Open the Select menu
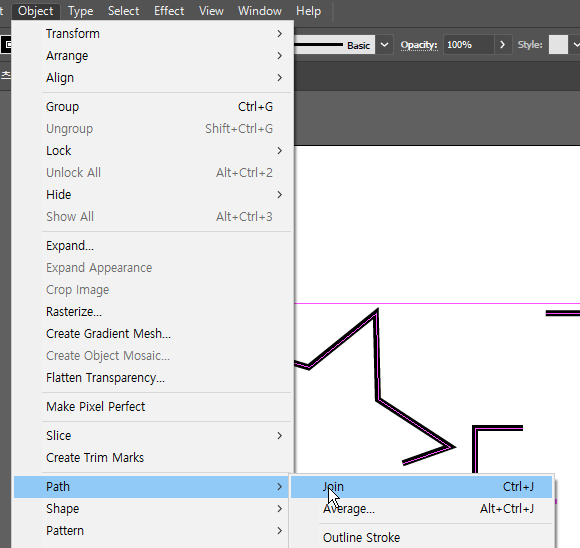 click(124, 11)
